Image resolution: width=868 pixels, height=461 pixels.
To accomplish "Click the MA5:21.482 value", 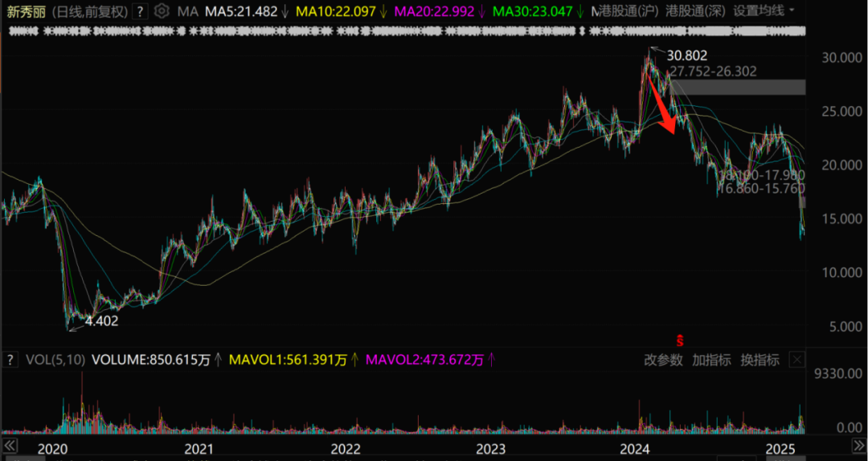I will pyautogui.click(x=241, y=11).
